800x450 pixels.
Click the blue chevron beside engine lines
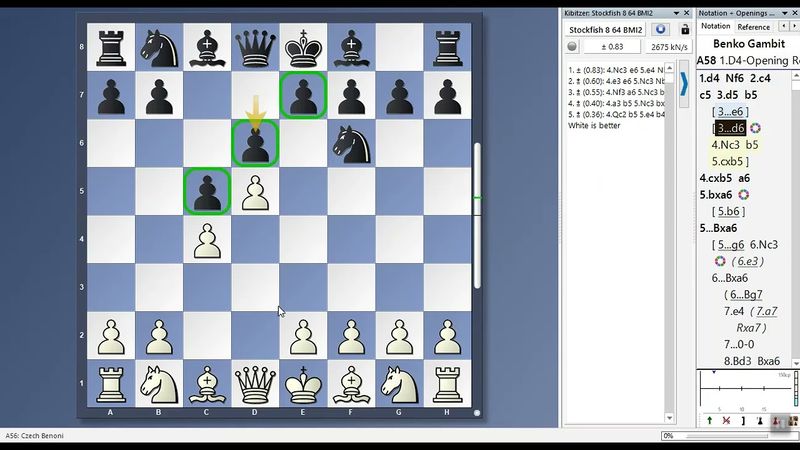coord(684,82)
